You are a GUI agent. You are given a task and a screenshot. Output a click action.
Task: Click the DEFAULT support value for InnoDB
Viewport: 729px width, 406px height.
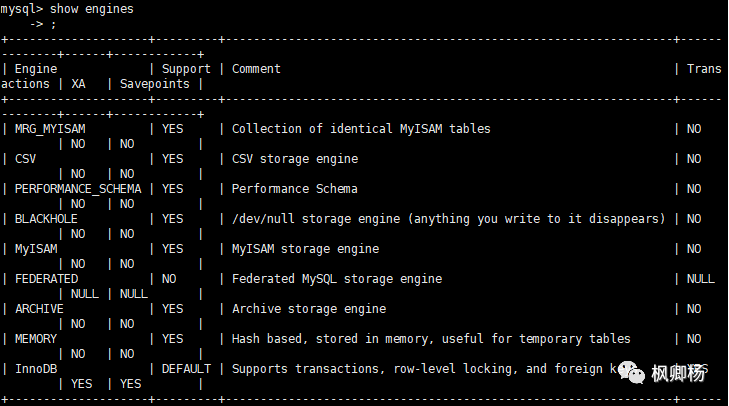coord(186,369)
